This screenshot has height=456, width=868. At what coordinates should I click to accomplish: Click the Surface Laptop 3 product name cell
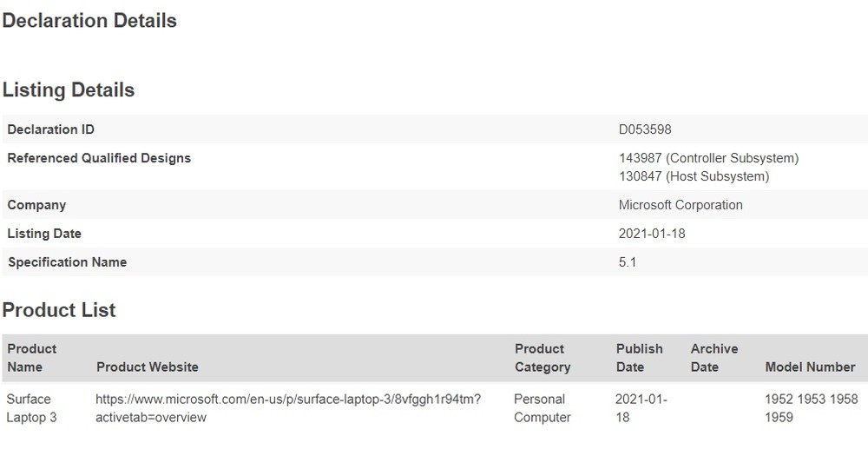click(30, 408)
